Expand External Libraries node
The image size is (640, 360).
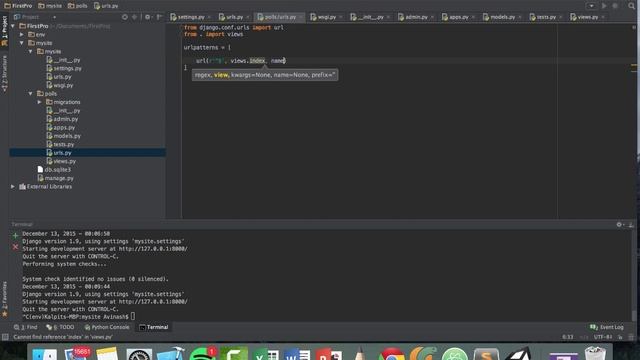point(13,187)
